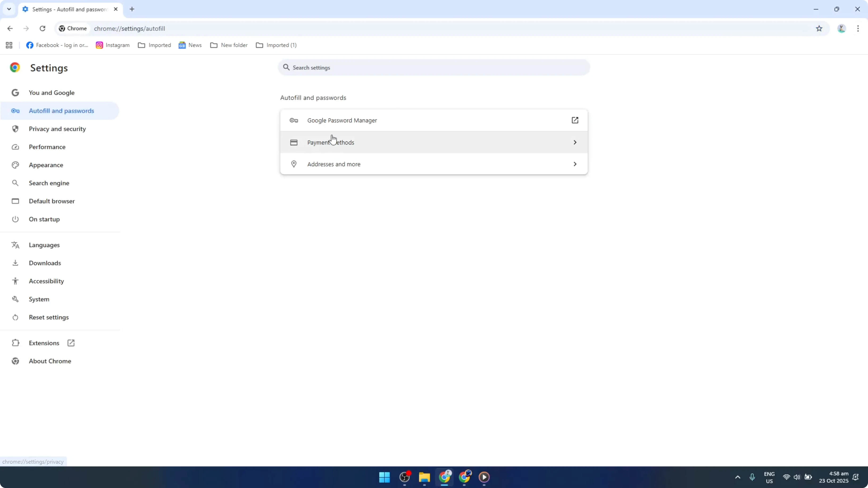The width and height of the screenshot is (868, 488).
Task: Open Extensions with external link button
Action: pos(71,343)
